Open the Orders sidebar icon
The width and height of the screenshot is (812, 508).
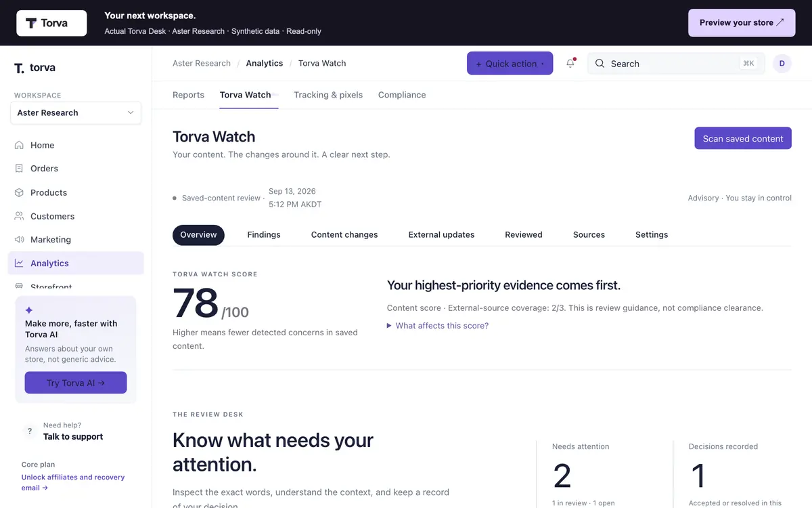click(x=19, y=169)
